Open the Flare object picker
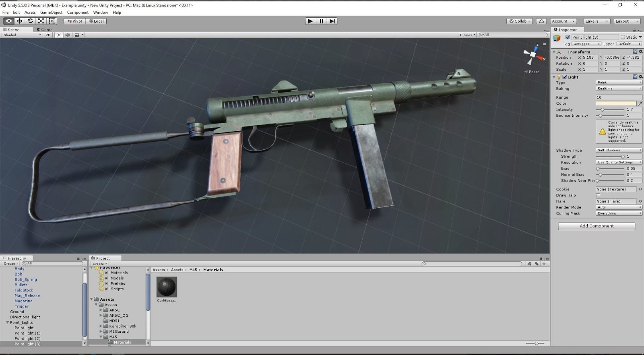 pyautogui.click(x=640, y=201)
